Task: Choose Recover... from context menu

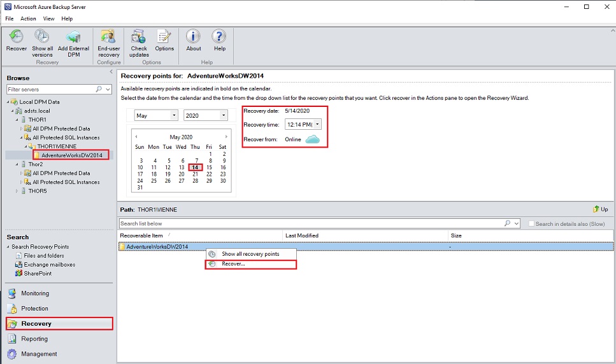Action: click(x=250, y=264)
